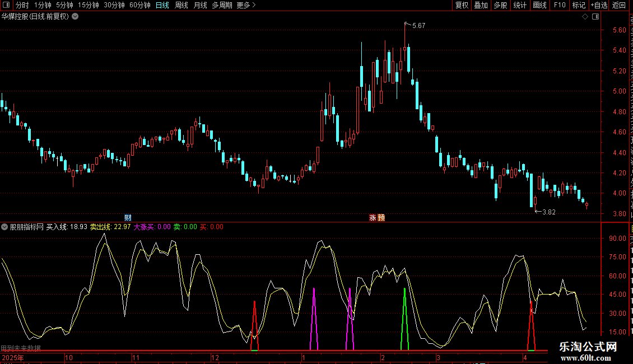Open the 复权 adjustment menu
633x364 pixels.
[x=462, y=5]
